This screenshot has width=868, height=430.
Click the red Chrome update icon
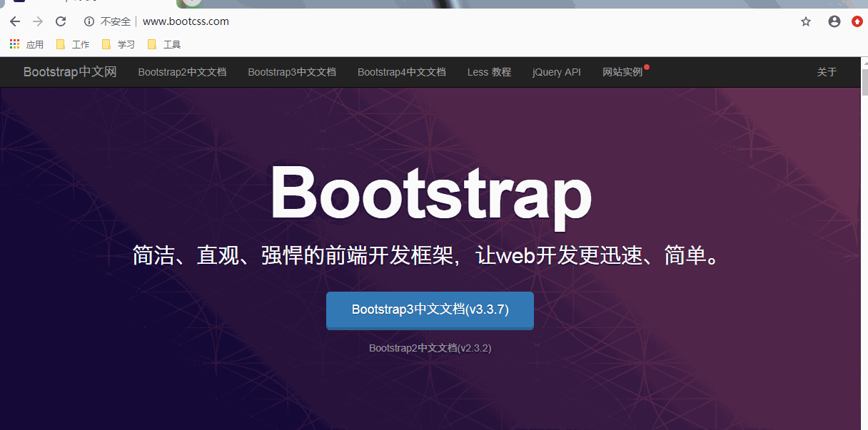click(x=857, y=21)
